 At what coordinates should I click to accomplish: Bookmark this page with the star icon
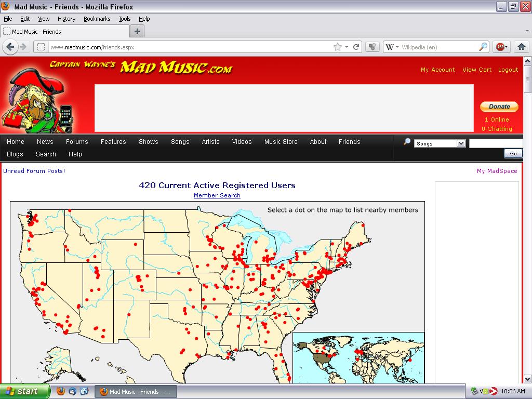click(x=338, y=47)
